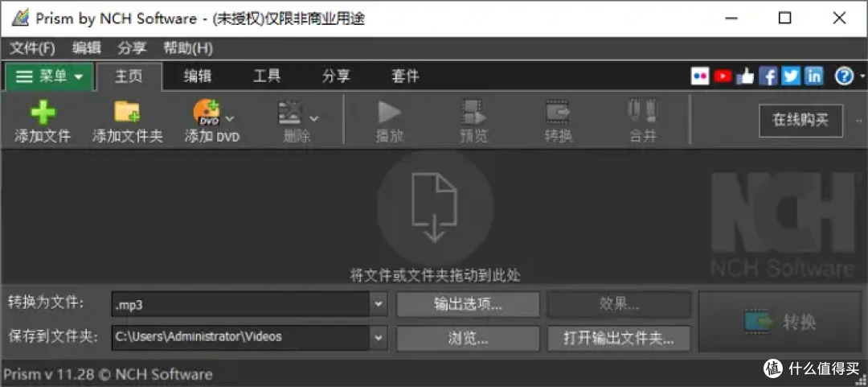Click the drop-files document icon in list area

(435, 208)
